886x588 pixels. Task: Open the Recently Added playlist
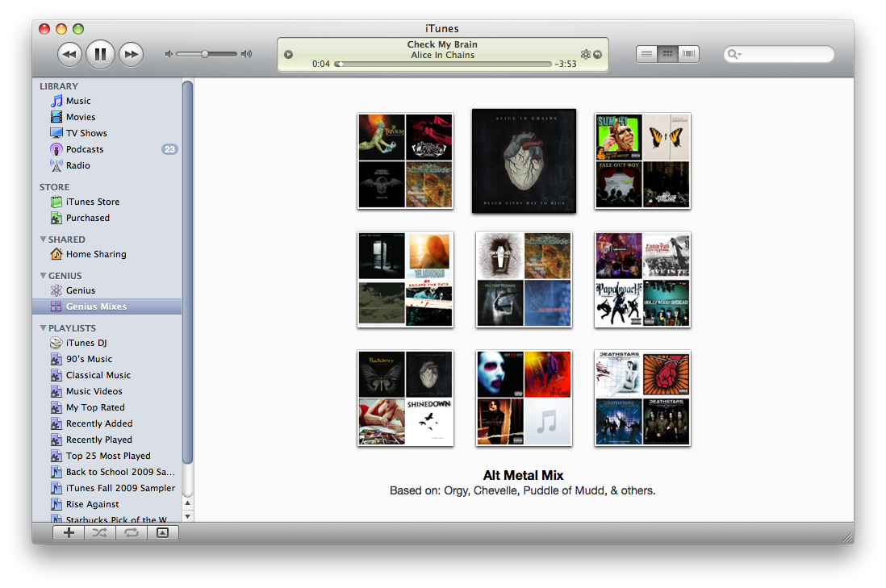pos(107,423)
